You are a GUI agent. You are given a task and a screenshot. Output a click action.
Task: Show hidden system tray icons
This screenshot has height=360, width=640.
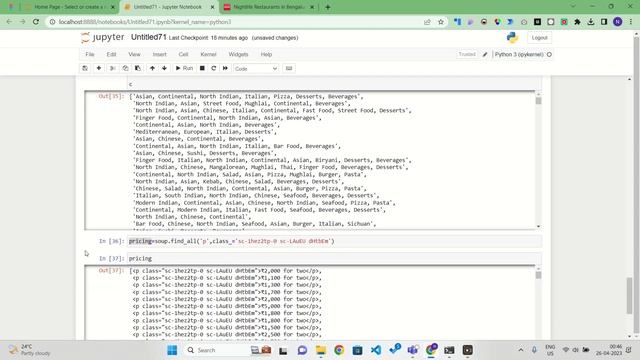521,350
